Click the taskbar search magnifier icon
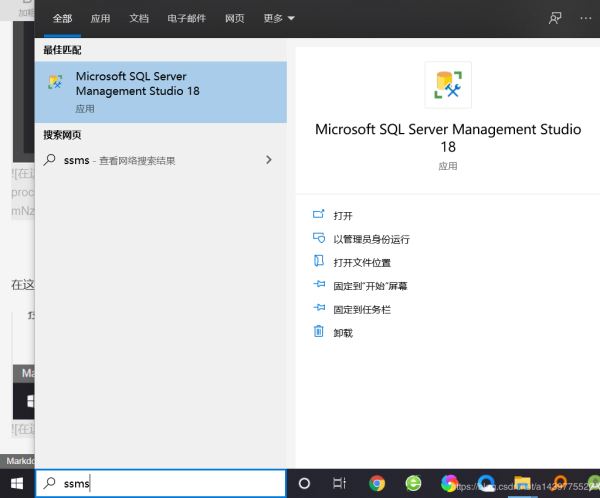The width and height of the screenshot is (600, 498). [x=49, y=483]
